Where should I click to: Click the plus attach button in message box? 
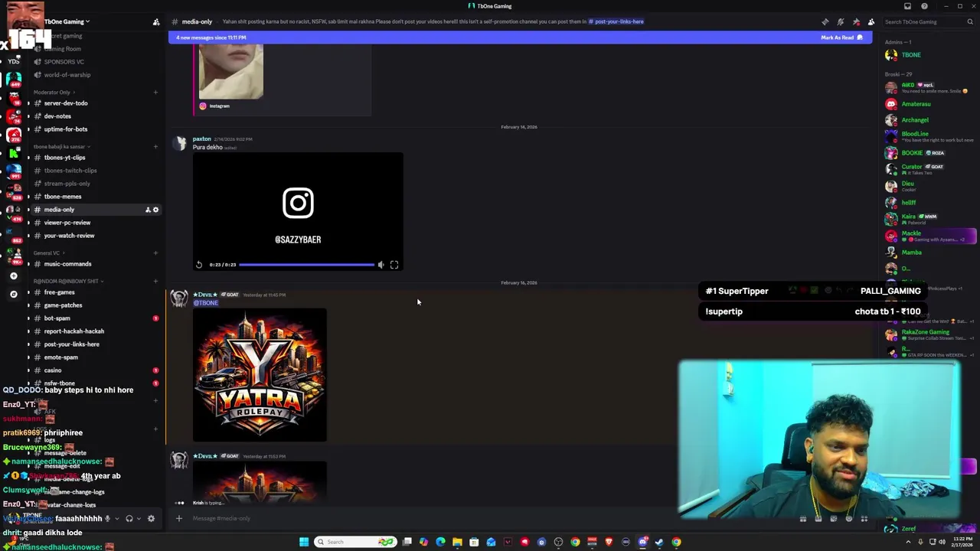click(179, 518)
